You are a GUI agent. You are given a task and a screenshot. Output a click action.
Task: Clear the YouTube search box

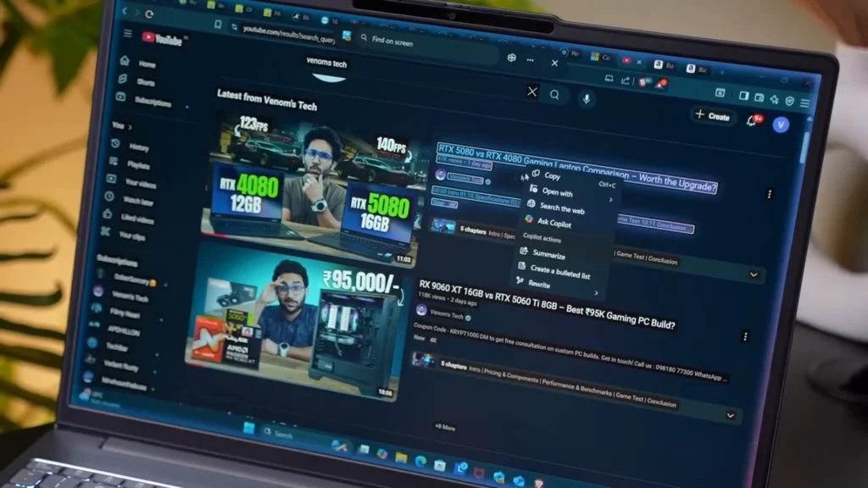pyautogui.click(x=531, y=91)
